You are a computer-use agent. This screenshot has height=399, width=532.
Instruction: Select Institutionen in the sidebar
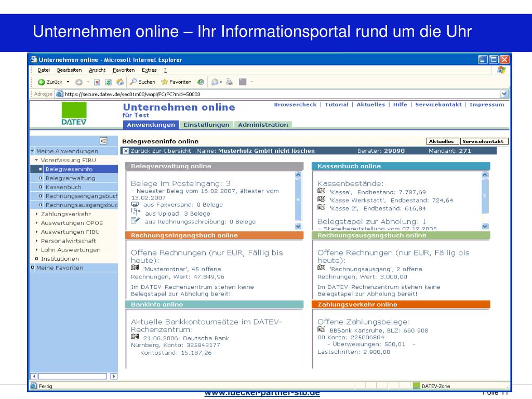coord(60,259)
